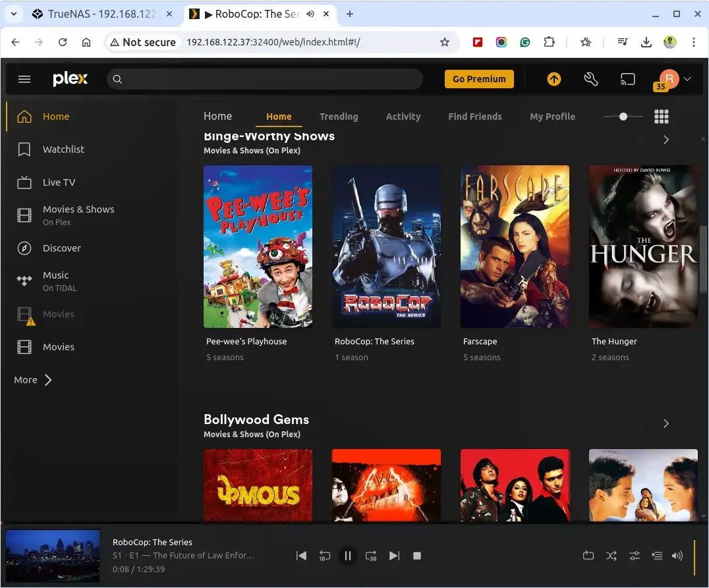Click the Plex logo

(x=70, y=78)
